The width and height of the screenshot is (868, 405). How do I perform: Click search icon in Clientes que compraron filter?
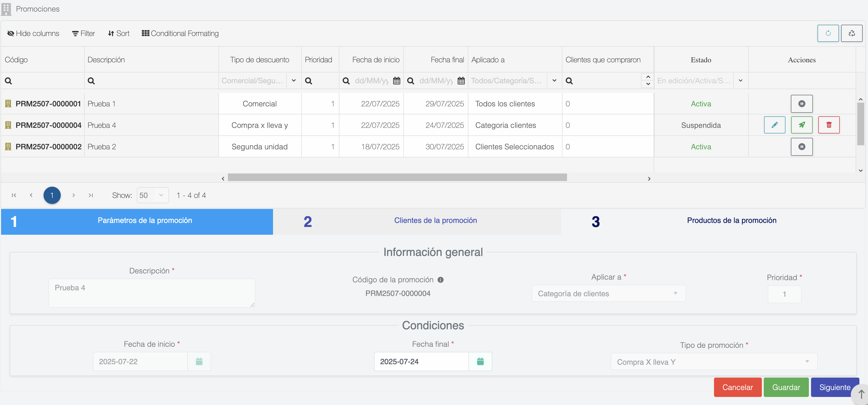pos(569,81)
